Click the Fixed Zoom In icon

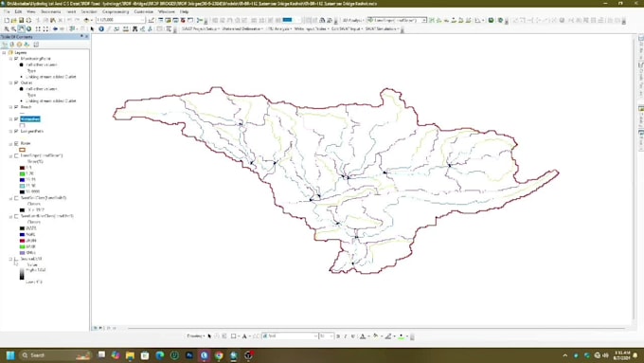[x=38, y=29]
